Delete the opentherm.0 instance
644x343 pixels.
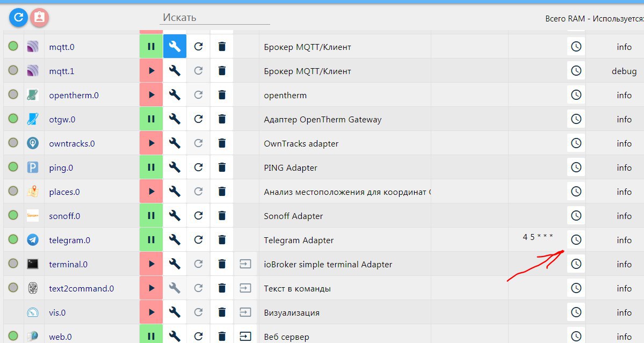222,95
